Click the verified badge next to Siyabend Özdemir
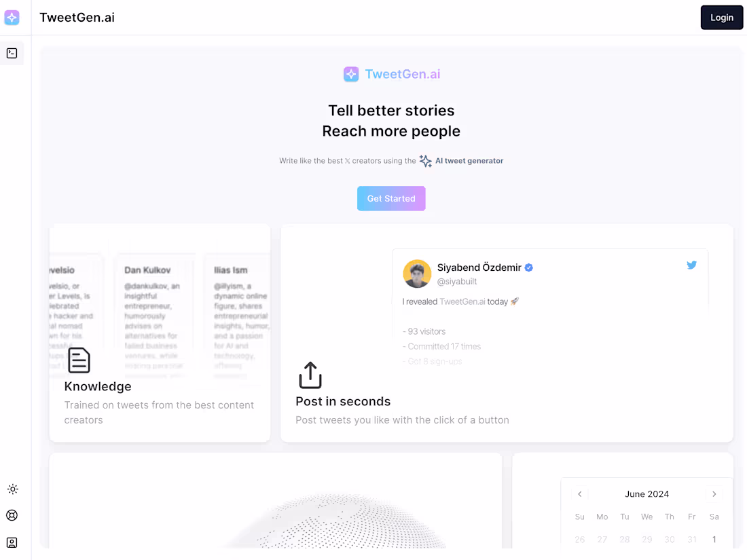The width and height of the screenshot is (747, 560). tap(529, 267)
